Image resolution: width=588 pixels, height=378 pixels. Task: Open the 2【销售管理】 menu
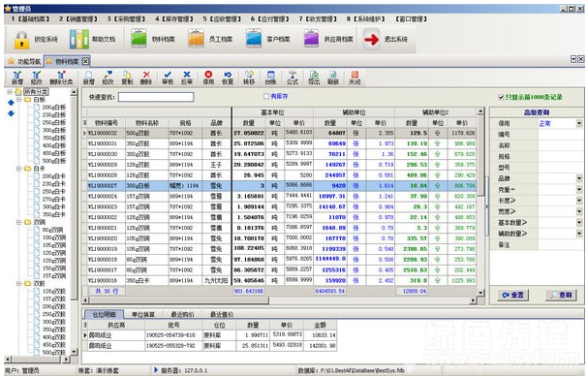point(78,18)
